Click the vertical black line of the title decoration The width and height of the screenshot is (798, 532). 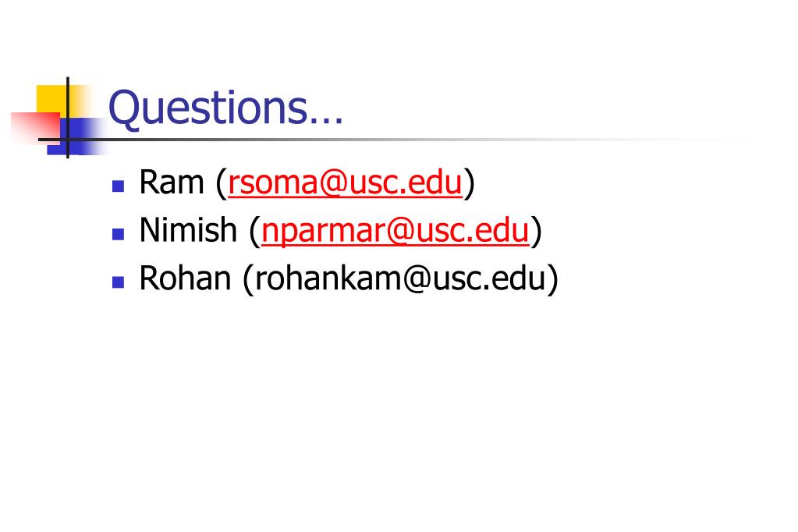68,117
